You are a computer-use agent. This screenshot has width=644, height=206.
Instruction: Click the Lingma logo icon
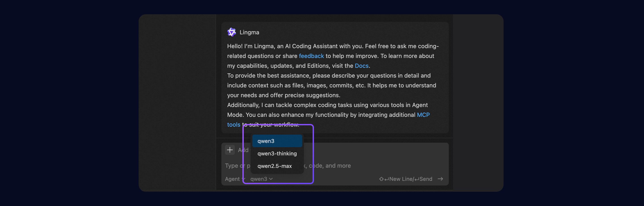pos(231,32)
